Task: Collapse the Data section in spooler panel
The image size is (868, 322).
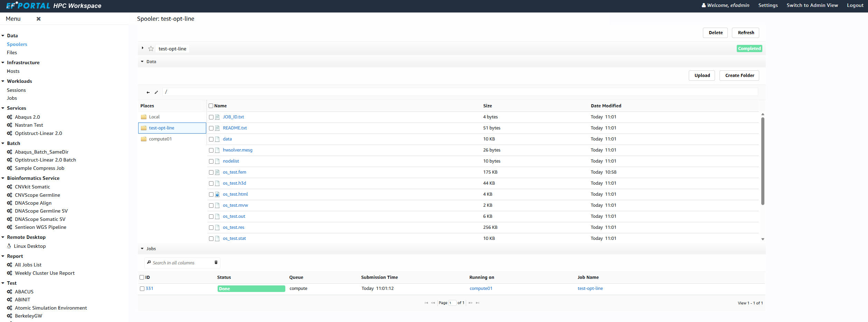Action: (x=142, y=62)
